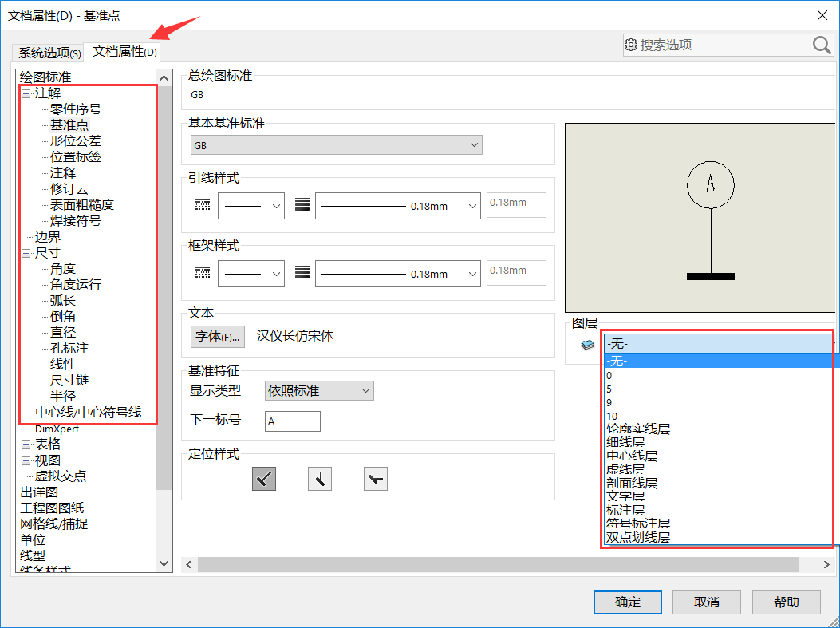
Task: Select 表面粗糙度 in the tree
Action: tap(82, 205)
